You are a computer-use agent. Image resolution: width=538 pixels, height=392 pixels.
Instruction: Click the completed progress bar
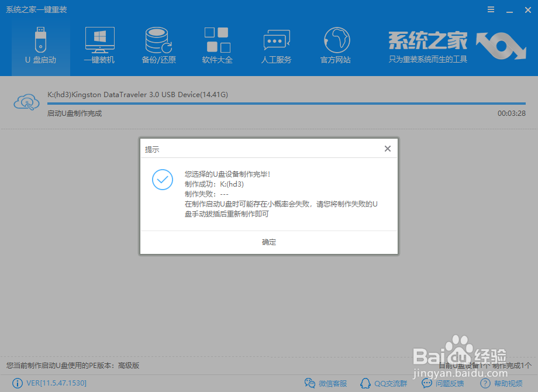pos(287,104)
